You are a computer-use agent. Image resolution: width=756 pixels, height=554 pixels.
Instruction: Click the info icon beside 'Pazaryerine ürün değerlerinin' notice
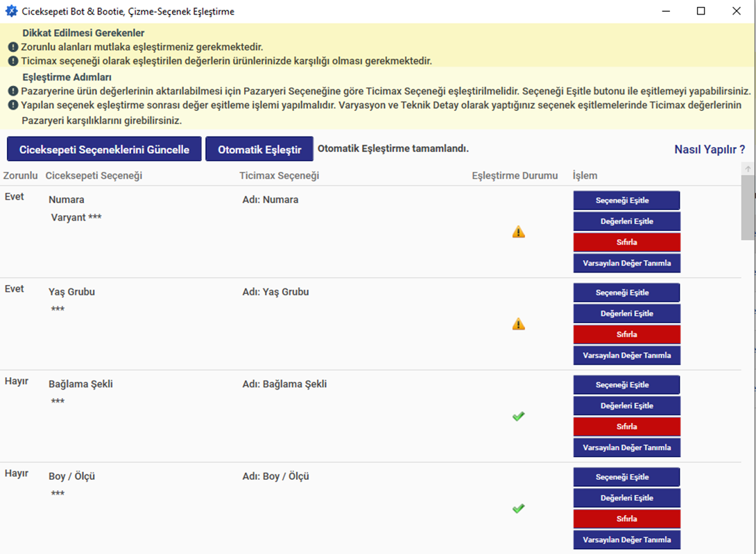coord(13,91)
